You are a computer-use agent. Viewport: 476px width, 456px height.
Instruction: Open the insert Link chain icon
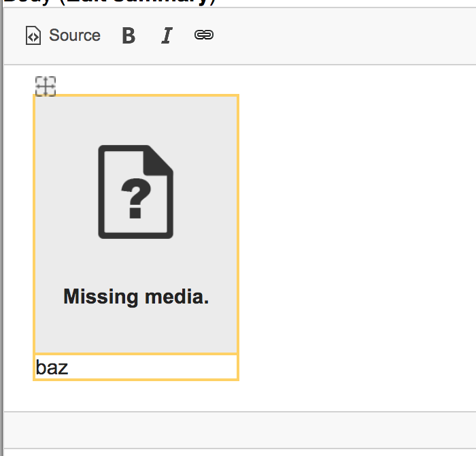(x=204, y=35)
